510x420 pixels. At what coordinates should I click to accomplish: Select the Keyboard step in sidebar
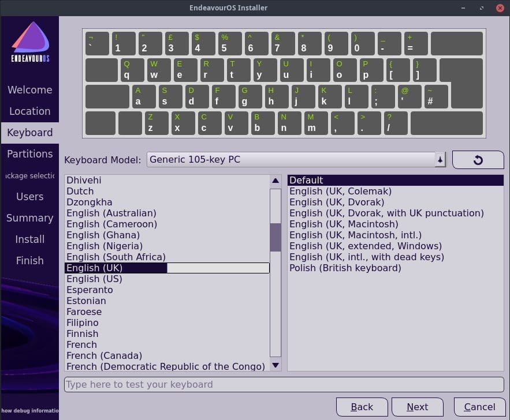tap(30, 133)
